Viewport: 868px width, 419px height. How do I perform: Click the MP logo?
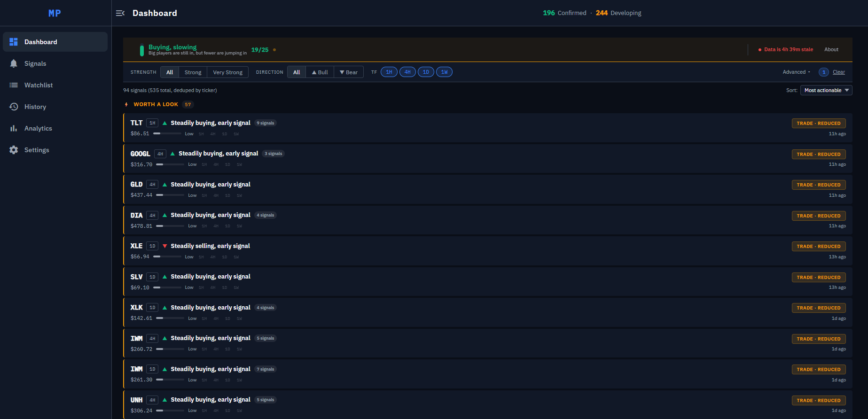point(55,13)
